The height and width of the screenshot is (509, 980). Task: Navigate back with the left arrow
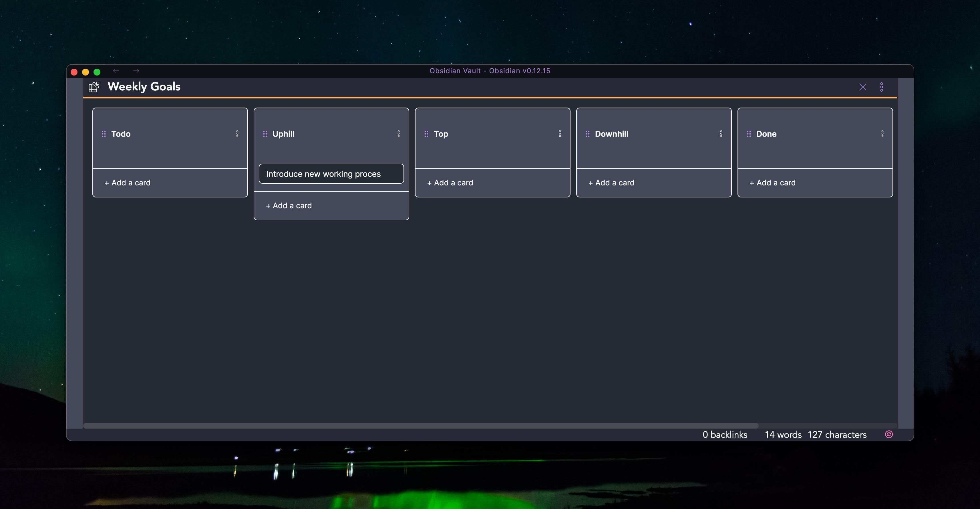tap(116, 71)
